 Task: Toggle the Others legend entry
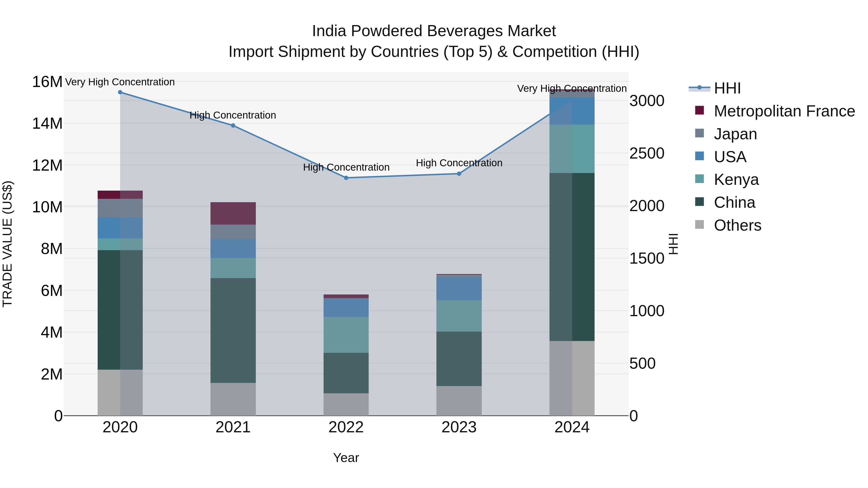pyautogui.click(x=728, y=225)
